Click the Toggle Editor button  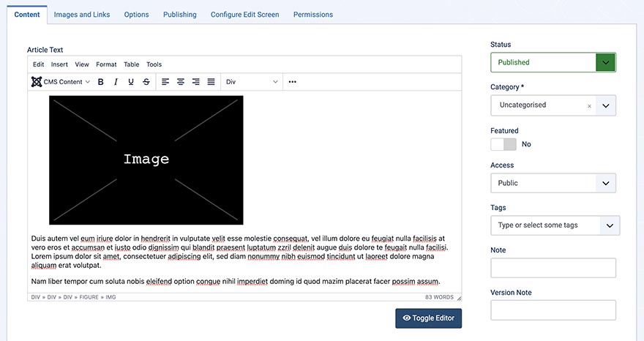(x=429, y=318)
